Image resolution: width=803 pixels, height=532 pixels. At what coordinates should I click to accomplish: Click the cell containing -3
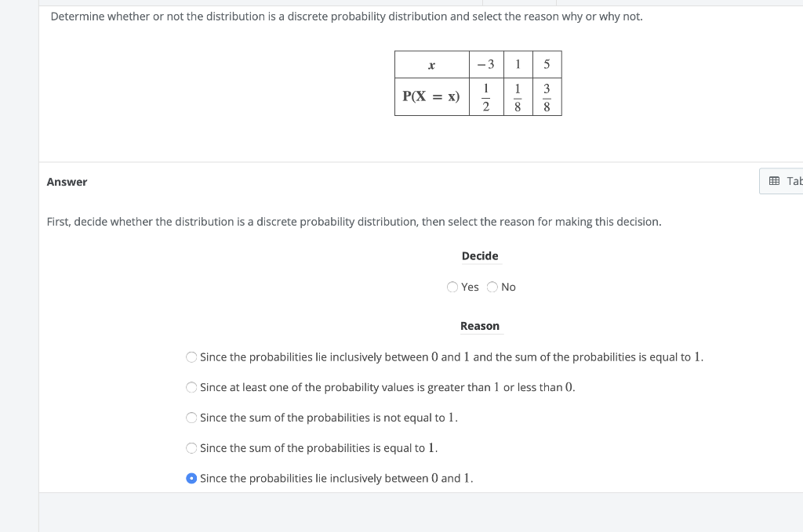[486, 64]
